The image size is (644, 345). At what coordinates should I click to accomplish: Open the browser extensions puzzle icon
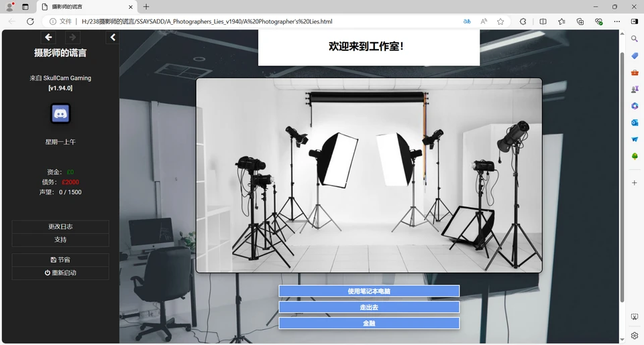(523, 21)
